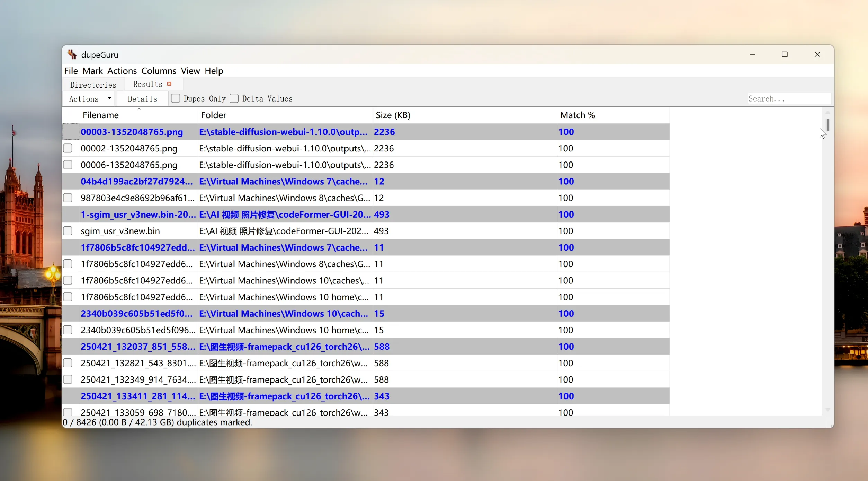Close the dupeGuru window

(817, 54)
